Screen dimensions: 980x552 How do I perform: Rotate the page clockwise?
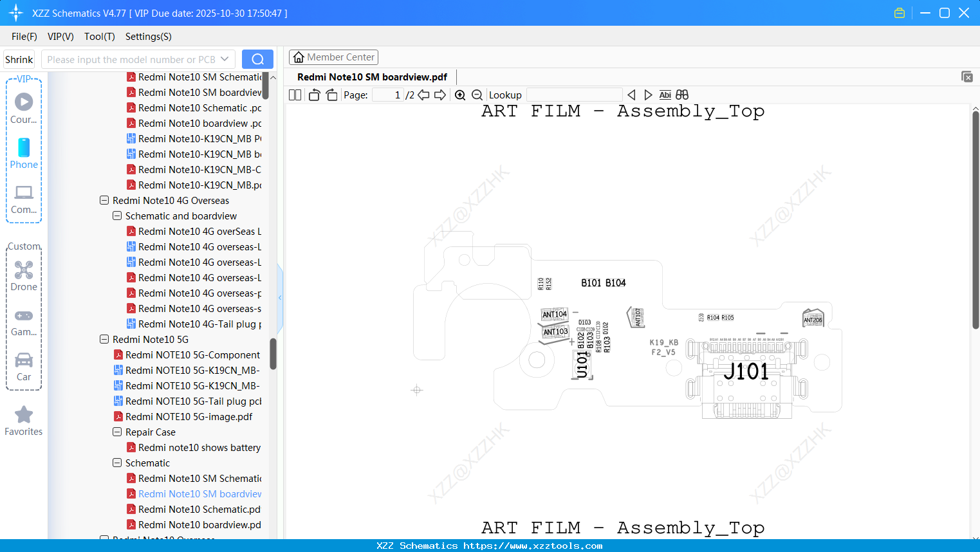click(332, 95)
